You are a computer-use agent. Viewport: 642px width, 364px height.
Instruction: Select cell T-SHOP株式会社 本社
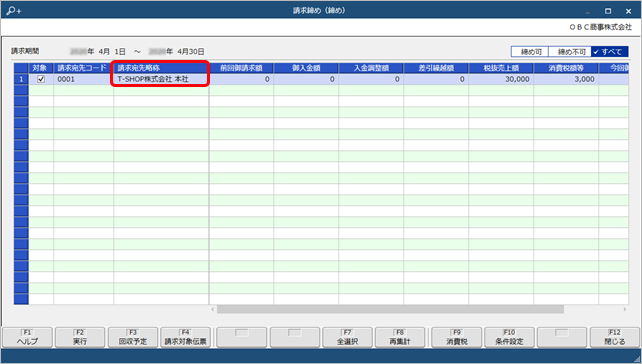point(161,79)
